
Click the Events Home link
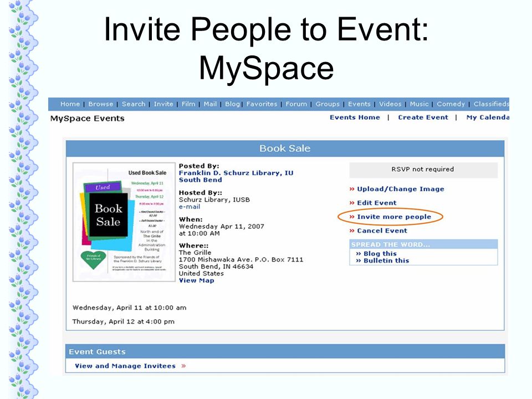point(355,117)
